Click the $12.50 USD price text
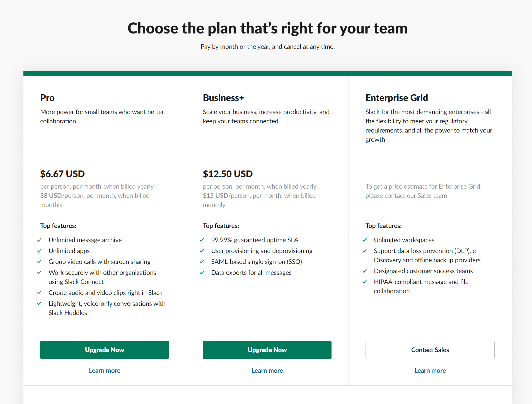This screenshot has height=404, width=532. click(228, 174)
